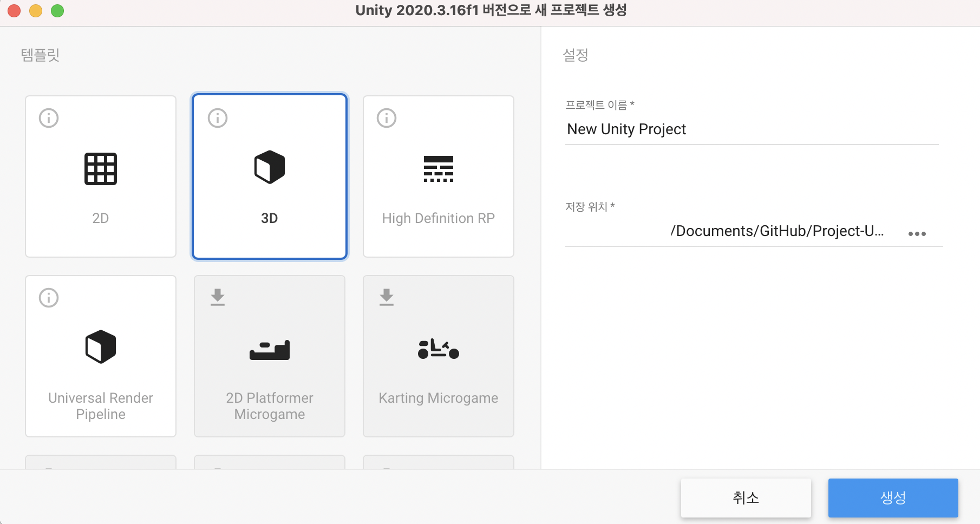This screenshot has height=524, width=980.
Task: Click the Karting Microgame kart icon
Action: (439, 349)
